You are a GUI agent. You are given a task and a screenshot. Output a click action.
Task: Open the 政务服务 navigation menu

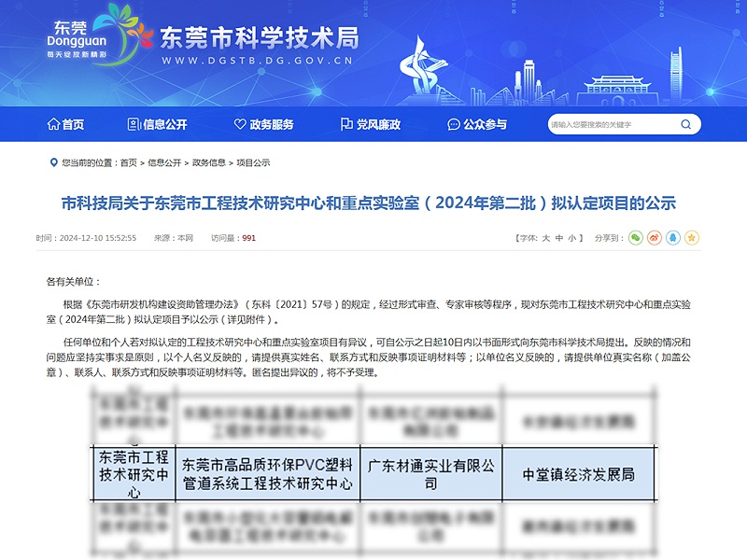point(262,124)
